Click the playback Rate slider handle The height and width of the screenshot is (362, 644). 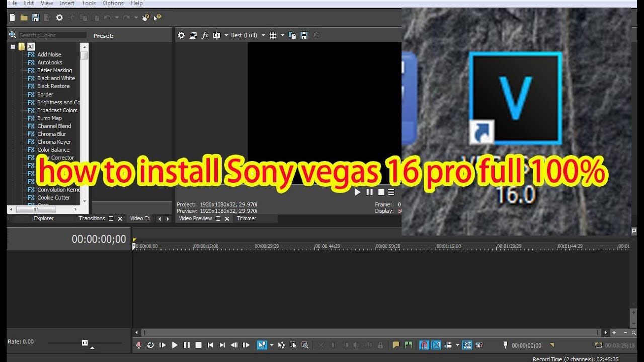click(85, 342)
